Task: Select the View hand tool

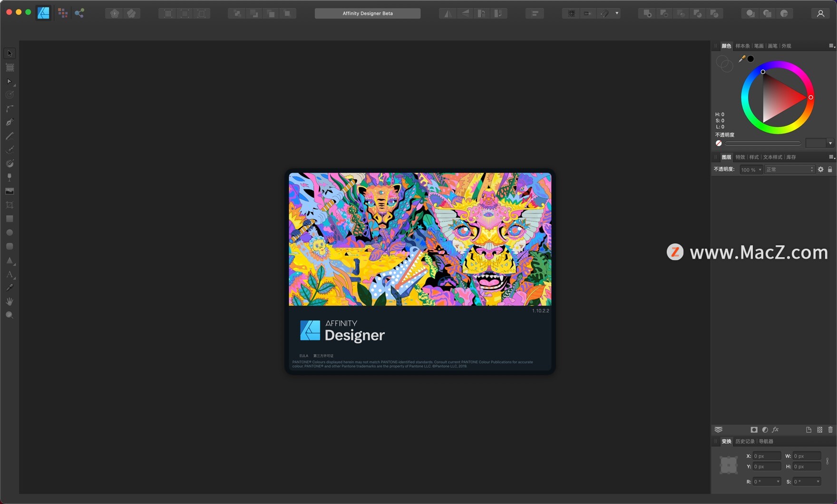Action: click(x=10, y=301)
